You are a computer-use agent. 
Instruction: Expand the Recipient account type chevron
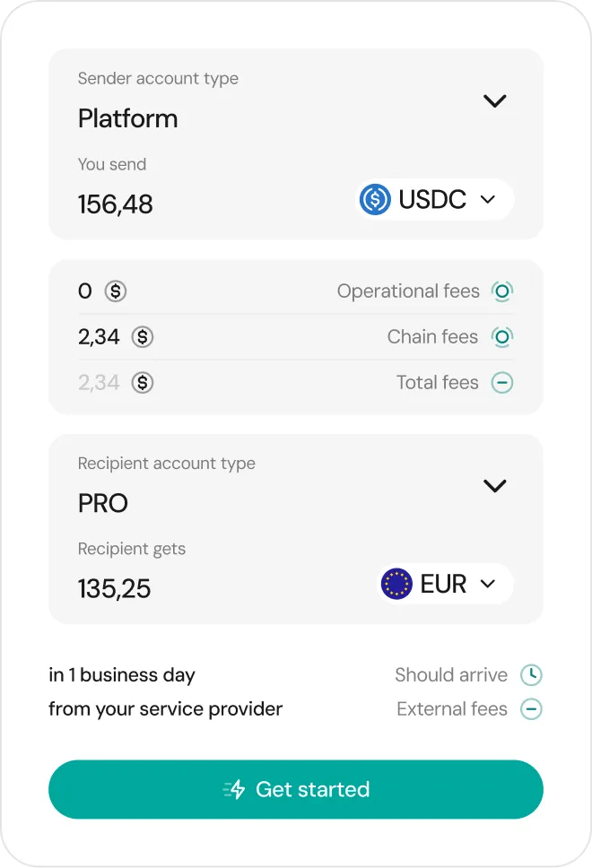494,486
